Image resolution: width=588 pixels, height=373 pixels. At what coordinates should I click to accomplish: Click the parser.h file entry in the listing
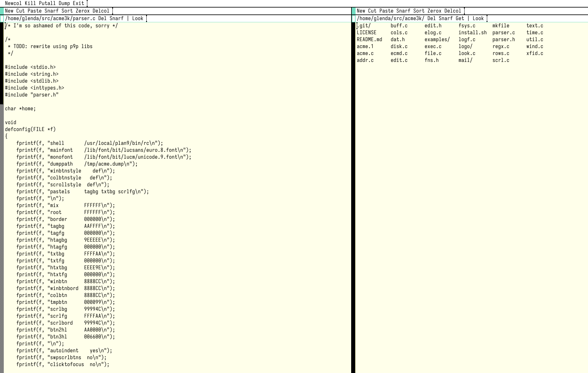coord(504,40)
